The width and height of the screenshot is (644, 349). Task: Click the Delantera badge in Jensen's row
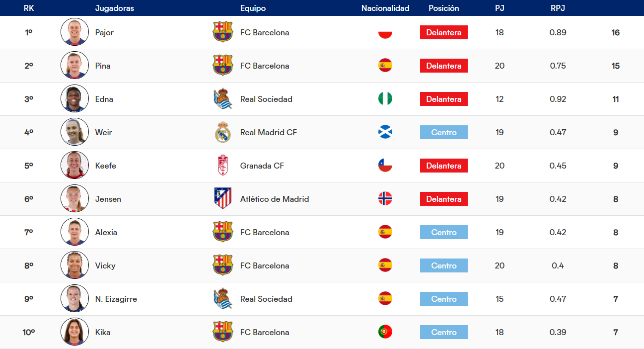click(x=444, y=199)
